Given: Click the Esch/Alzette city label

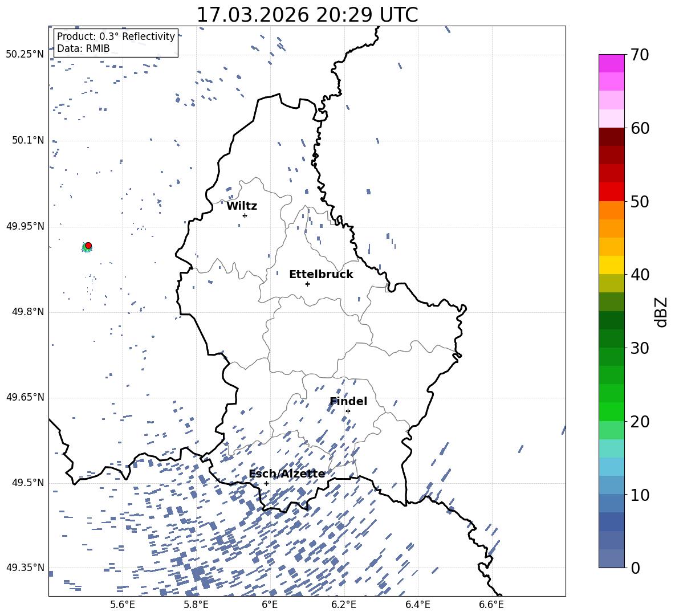Looking at the screenshot, I should click(x=287, y=474).
